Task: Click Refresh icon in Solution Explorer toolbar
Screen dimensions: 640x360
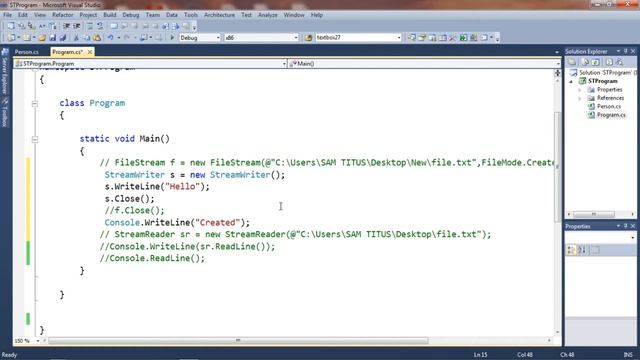Action: [x=596, y=62]
